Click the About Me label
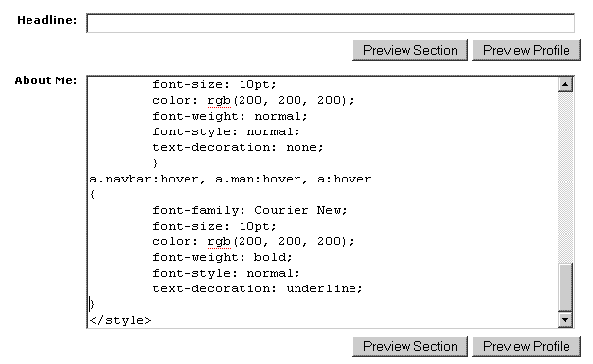 point(45,80)
